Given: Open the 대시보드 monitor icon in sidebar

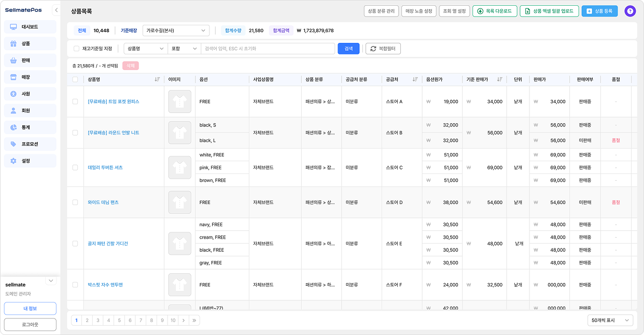Looking at the screenshot, I should [13, 27].
